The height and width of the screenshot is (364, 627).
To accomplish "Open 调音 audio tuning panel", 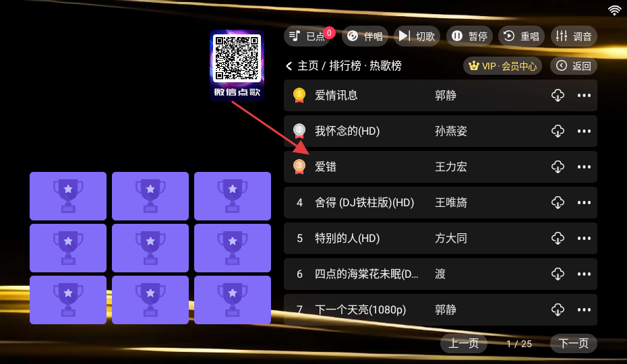I will point(574,36).
